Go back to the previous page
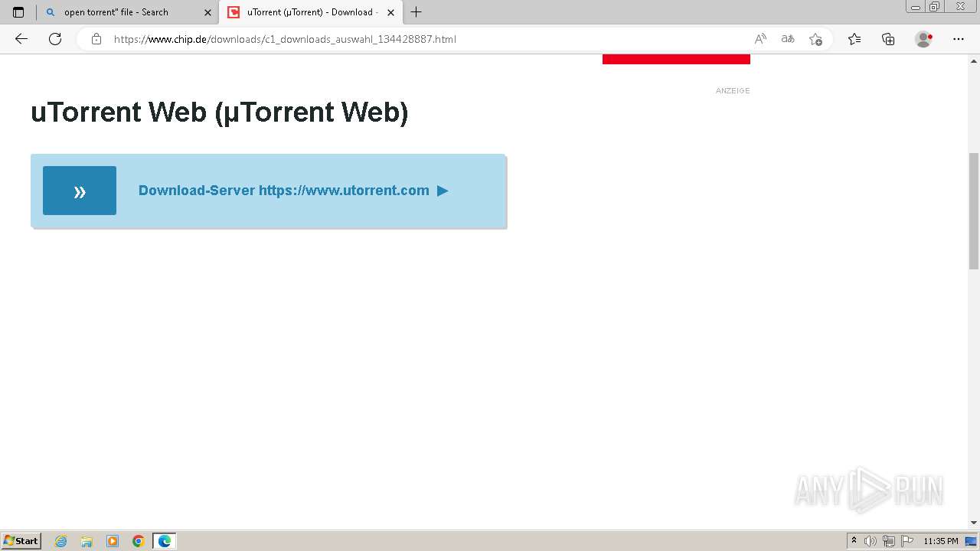This screenshot has width=980, height=551. click(x=21, y=39)
